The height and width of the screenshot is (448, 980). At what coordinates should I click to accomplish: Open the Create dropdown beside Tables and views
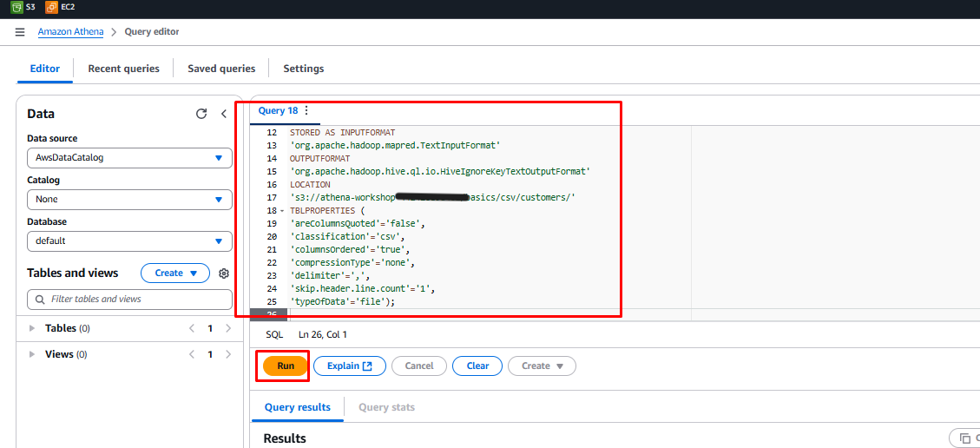(175, 273)
